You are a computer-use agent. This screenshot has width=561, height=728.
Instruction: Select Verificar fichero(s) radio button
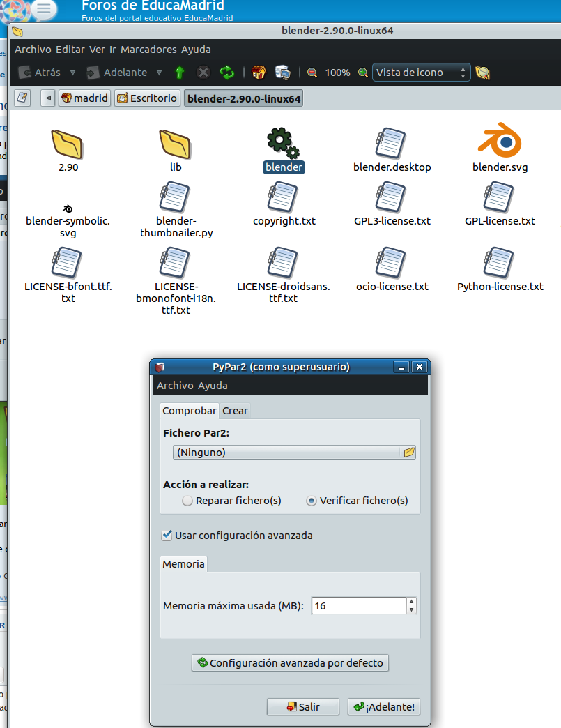[x=312, y=501]
